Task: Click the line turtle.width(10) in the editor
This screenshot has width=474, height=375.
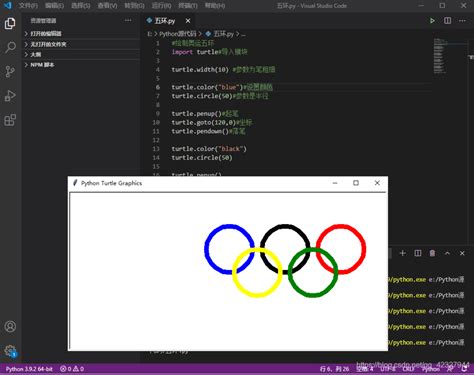Action: [x=223, y=69]
